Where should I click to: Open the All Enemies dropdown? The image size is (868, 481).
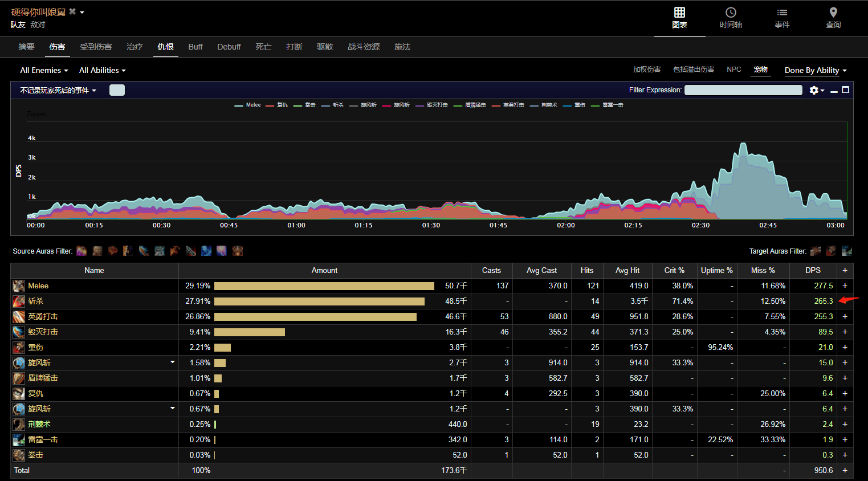click(44, 71)
